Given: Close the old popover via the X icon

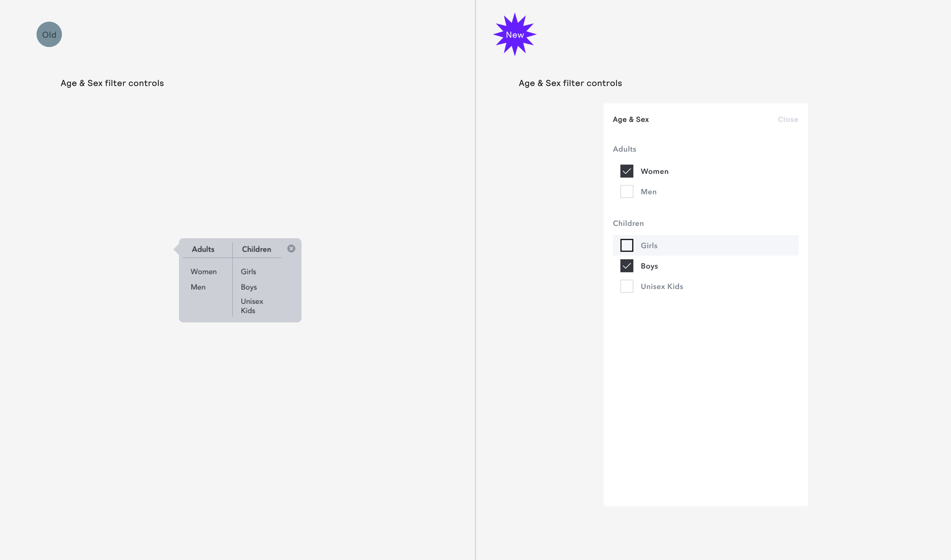Looking at the screenshot, I should tap(291, 248).
